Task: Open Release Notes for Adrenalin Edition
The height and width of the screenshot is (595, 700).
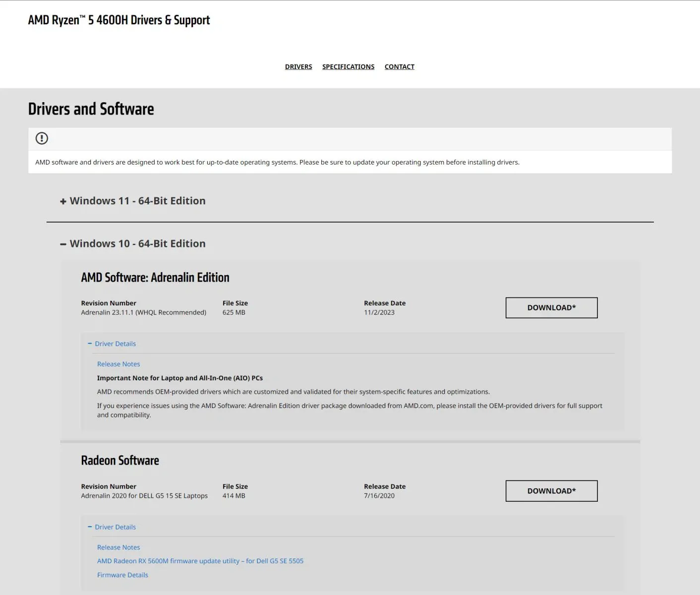Action: point(118,364)
